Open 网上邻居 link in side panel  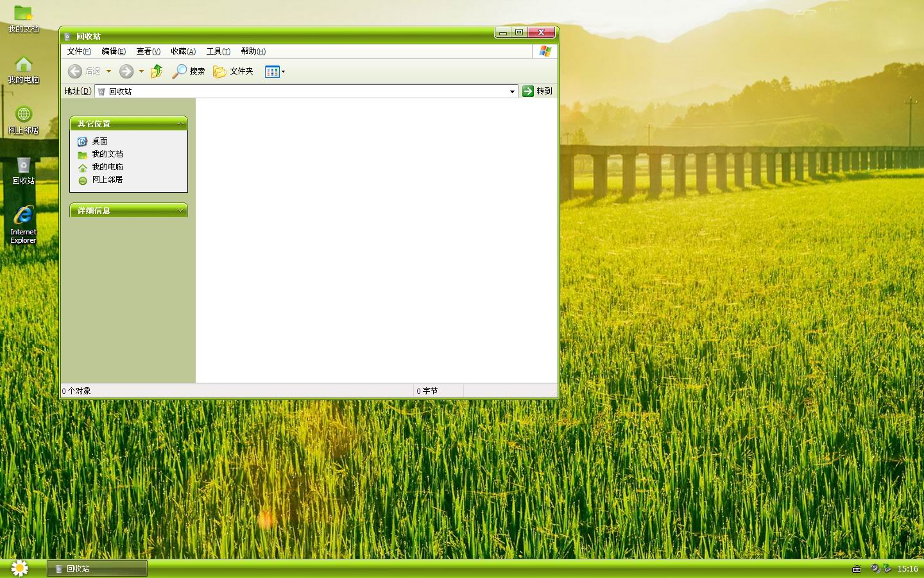[107, 180]
